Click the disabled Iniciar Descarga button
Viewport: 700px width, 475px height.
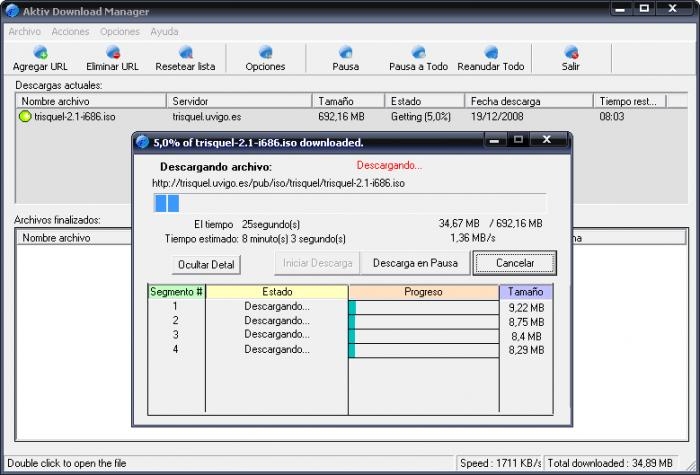click(x=317, y=263)
